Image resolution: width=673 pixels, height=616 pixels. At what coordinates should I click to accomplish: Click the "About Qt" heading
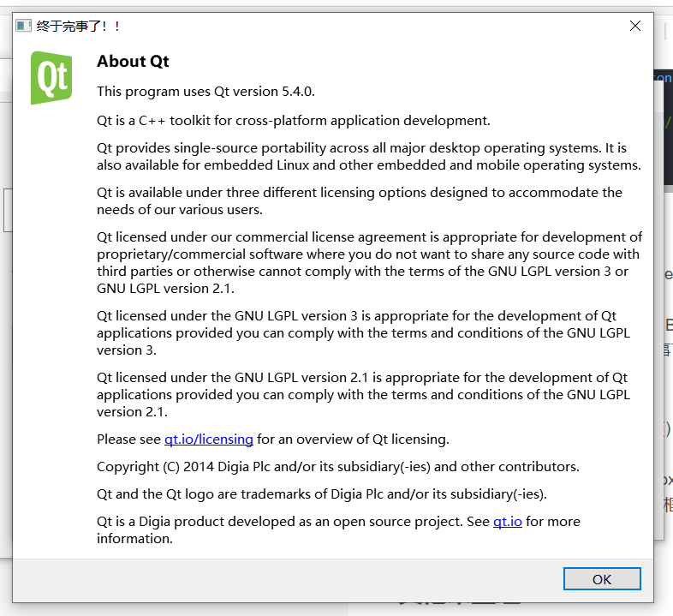133,61
